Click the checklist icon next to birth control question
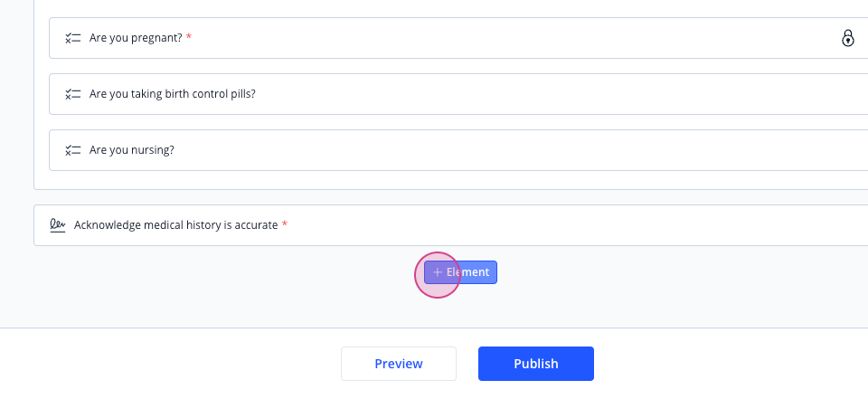This screenshot has height=399, width=868. click(x=72, y=94)
